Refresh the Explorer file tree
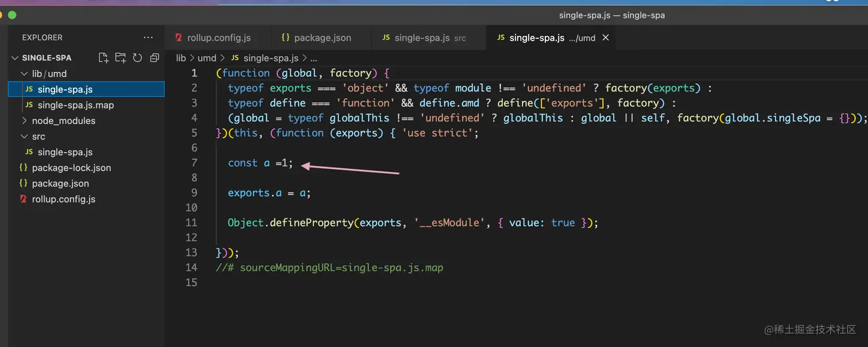The image size is (868, 347). [x=137, y=57]
